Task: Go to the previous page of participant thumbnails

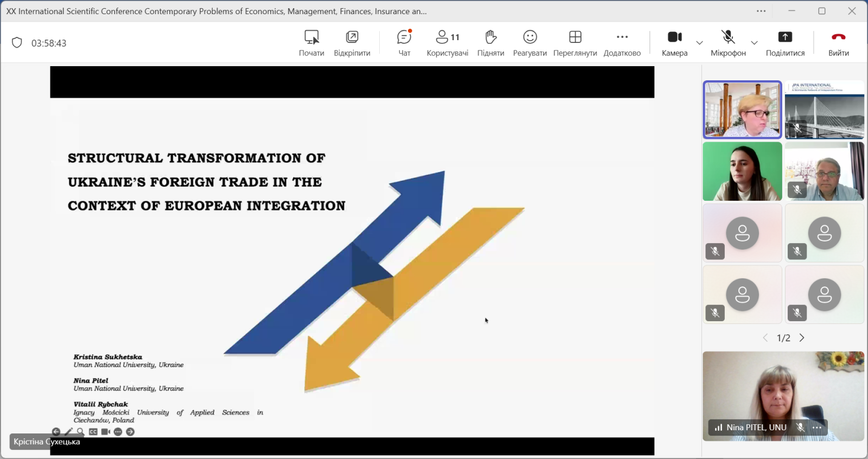Action: (765, 338)
